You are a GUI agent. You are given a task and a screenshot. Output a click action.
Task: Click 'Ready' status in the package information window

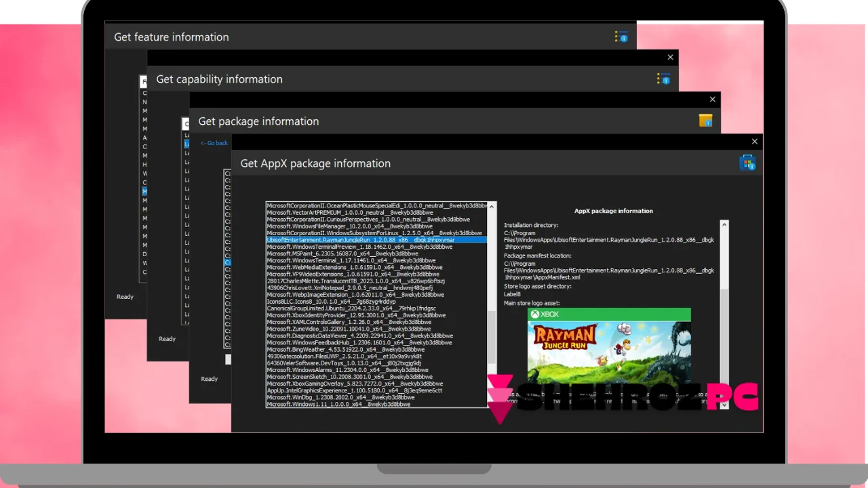point(209,379)
